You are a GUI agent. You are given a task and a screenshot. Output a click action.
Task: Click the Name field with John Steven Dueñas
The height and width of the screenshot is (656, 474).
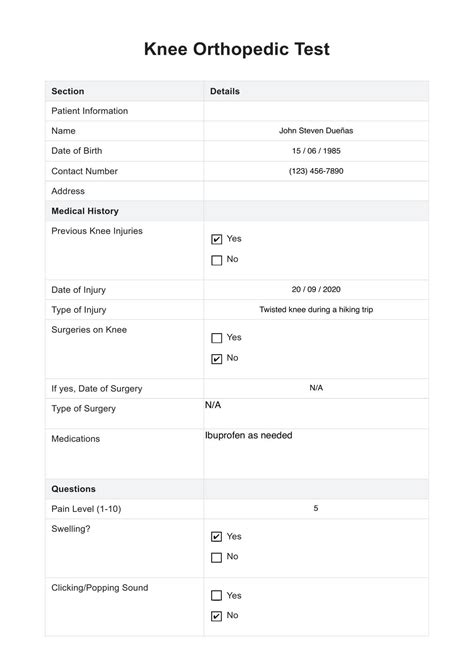316,131
